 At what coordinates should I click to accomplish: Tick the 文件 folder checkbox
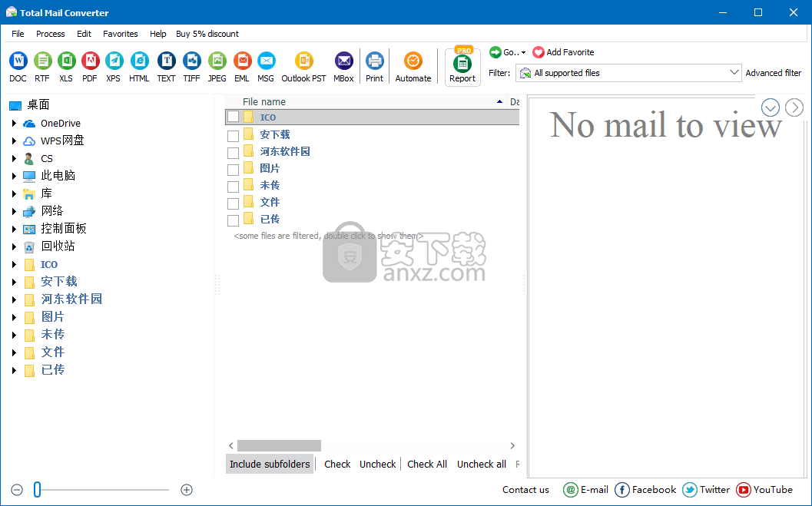233,203
